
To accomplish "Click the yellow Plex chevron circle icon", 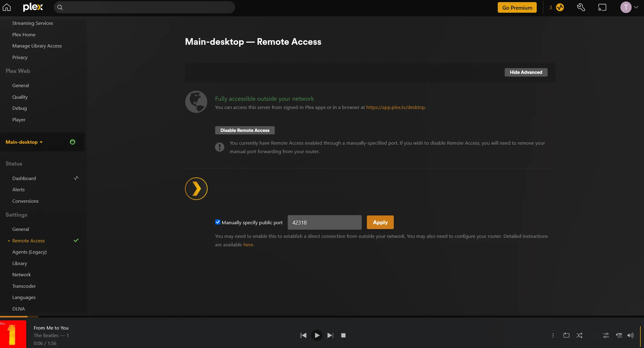I will [196, 189].
